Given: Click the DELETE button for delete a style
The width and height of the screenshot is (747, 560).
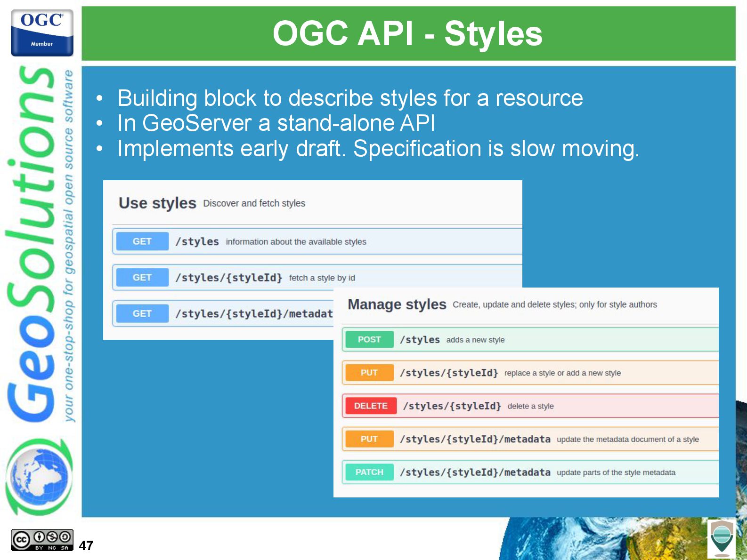Looking at the screenshot, I should pos(371,406).
